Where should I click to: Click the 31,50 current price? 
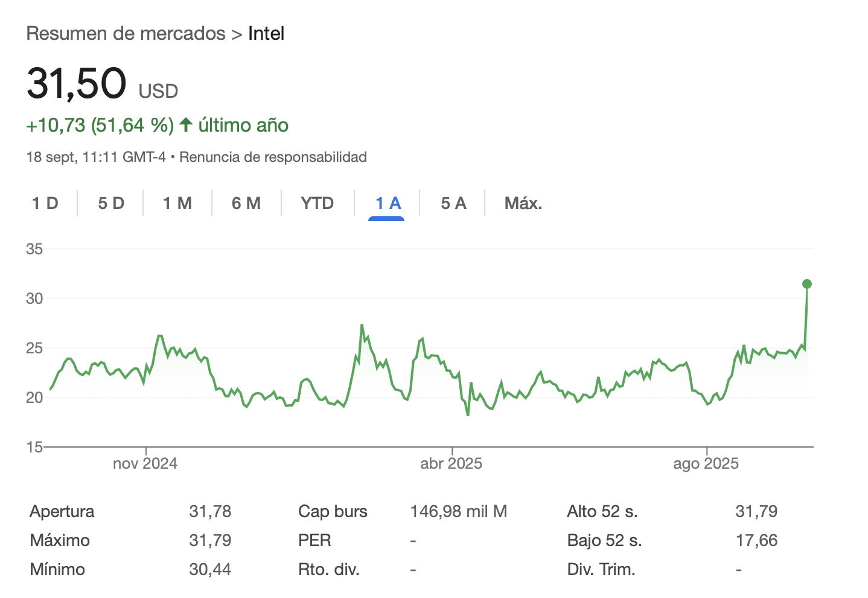(x=77, y=83)
